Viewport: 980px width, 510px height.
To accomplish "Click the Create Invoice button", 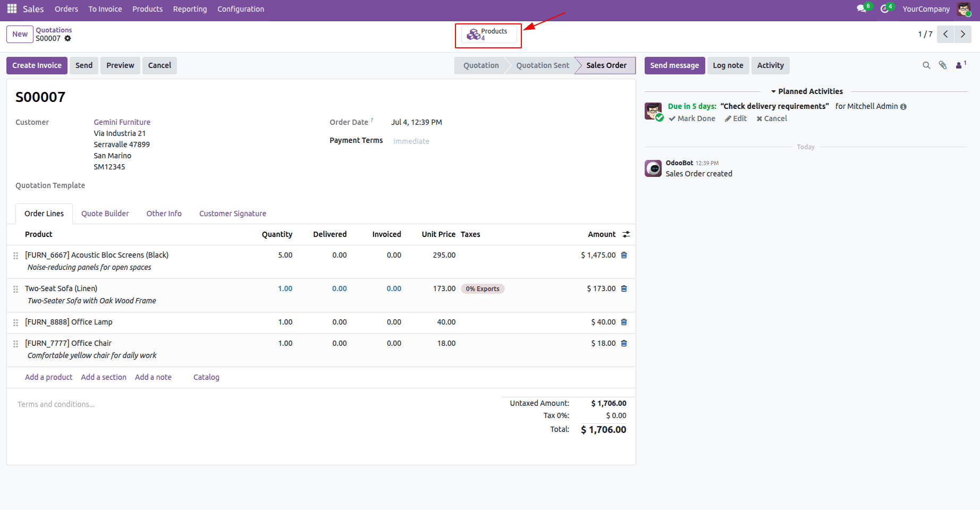I will [37, 65].
